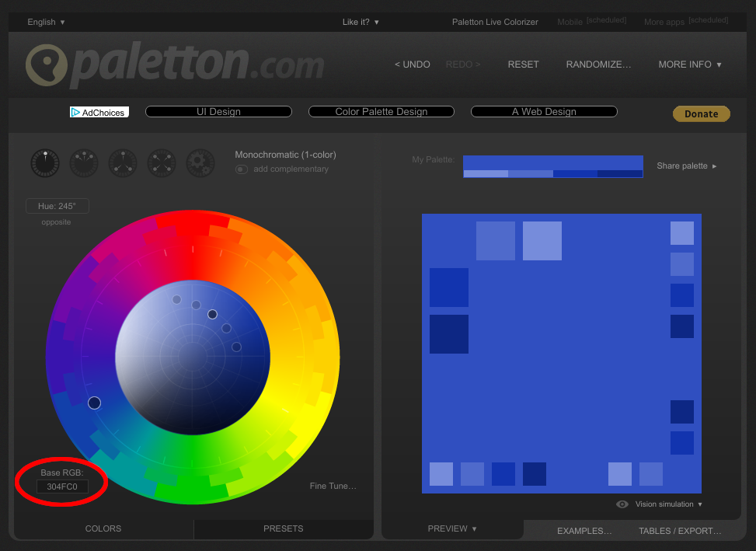
Task: Click the lowest shade handle in the inner circle
Action: click(x=236, y=347)
